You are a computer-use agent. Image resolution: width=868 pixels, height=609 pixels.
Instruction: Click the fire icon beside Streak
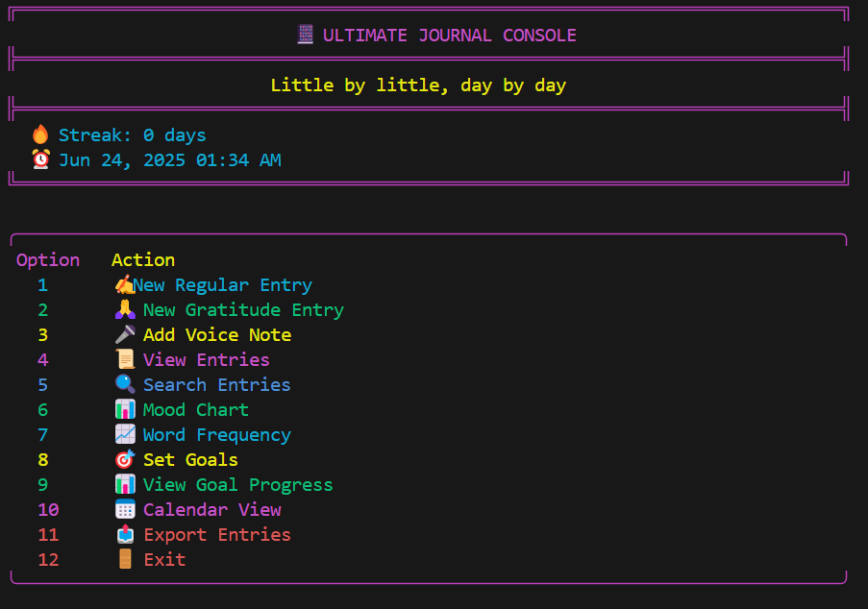coord(40,134)
